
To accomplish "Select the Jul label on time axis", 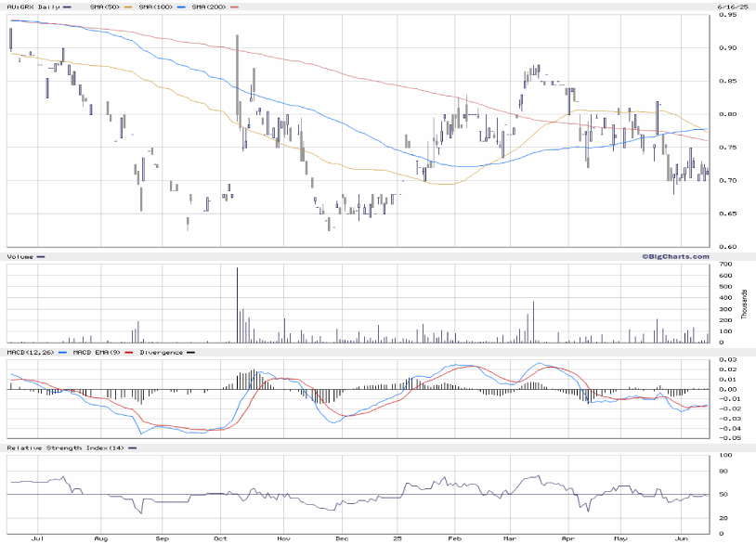I will coord(37,538).
